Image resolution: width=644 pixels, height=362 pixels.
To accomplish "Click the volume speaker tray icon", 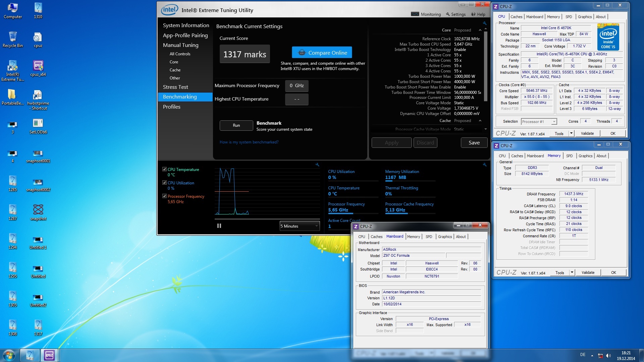I will click(608, 355).
